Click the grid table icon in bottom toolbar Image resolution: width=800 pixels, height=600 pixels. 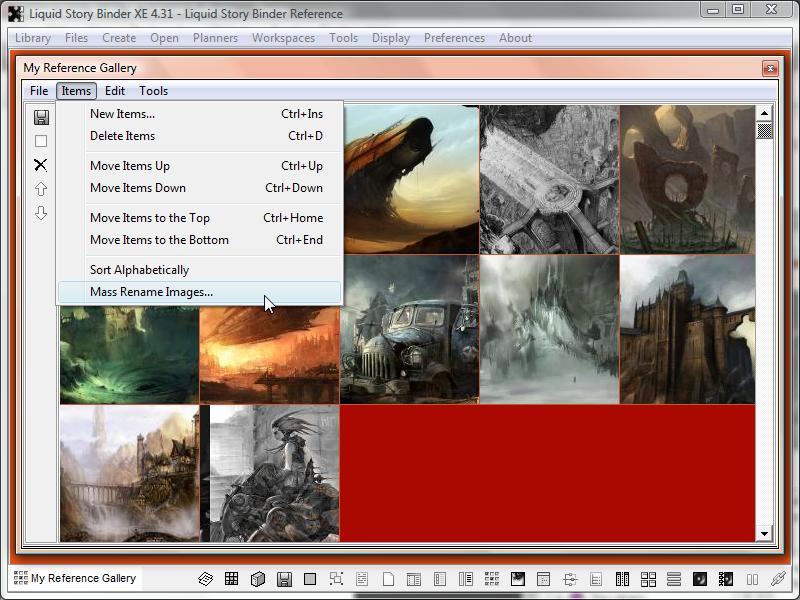(x=231, y=579)
